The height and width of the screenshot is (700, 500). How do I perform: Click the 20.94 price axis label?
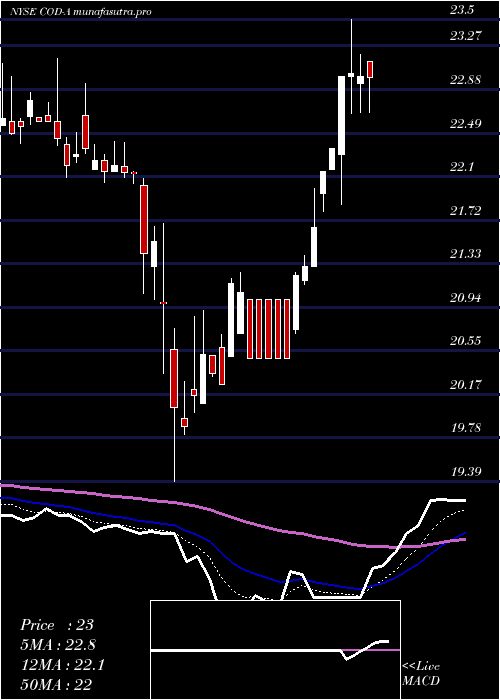pos(465,298)
